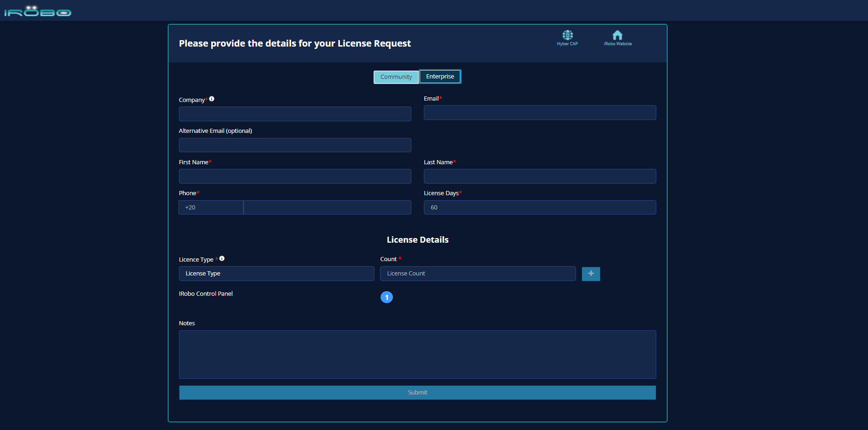Go to iRobo Website home icon
868x430 pixels.
[x=618, y=36]
